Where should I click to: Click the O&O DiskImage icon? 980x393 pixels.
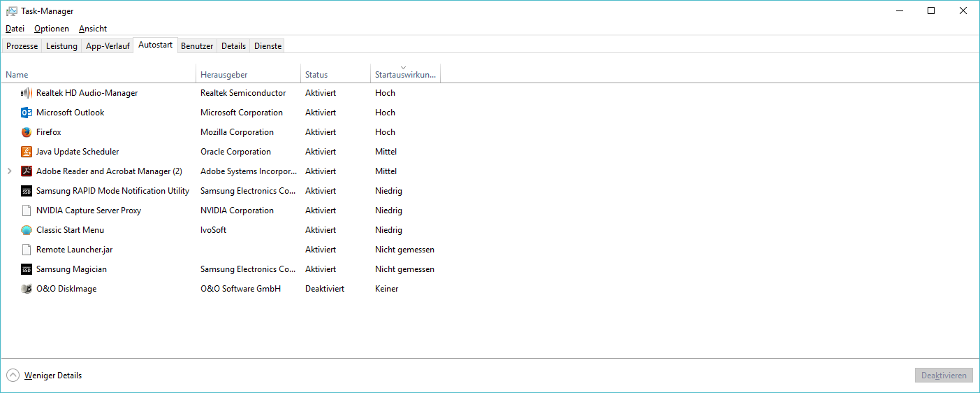pyautogui.click(x=27, y=289)
